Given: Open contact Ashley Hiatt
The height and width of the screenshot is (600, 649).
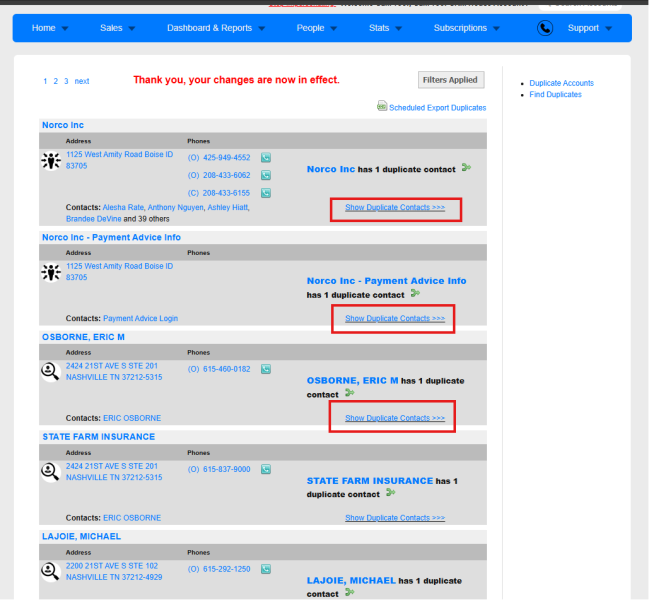Looking at the screenshot, I should pos(228,207).
